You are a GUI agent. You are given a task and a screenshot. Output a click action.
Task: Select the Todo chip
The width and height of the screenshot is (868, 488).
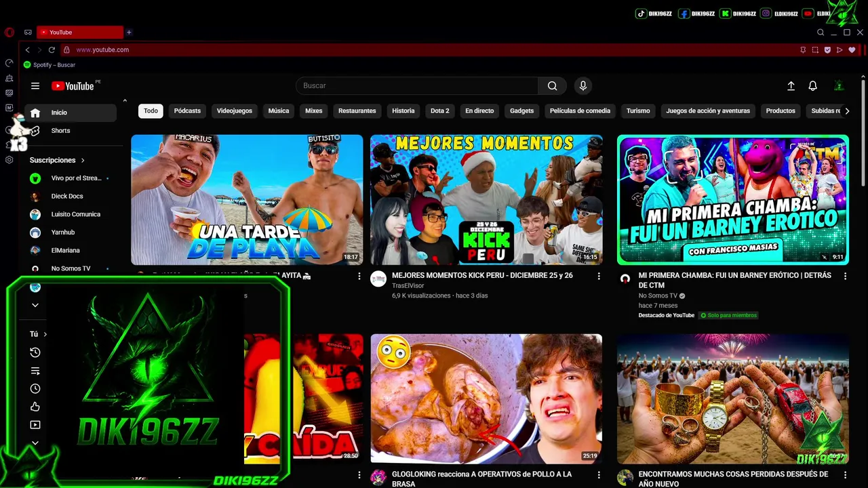[151, 110]
